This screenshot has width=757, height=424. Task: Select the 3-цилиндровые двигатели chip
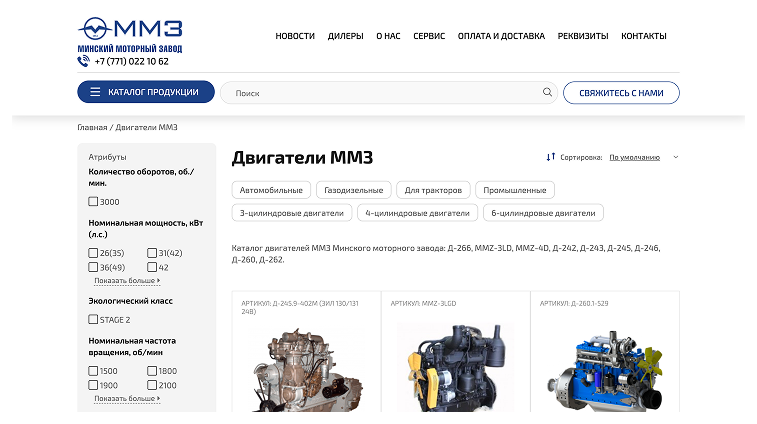pos(292,212)
